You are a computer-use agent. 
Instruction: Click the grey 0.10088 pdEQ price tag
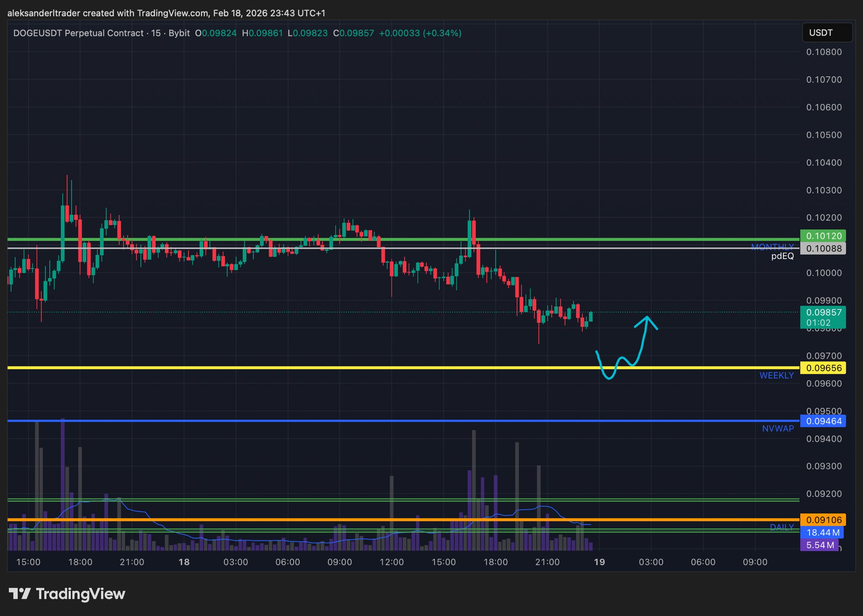822,249
